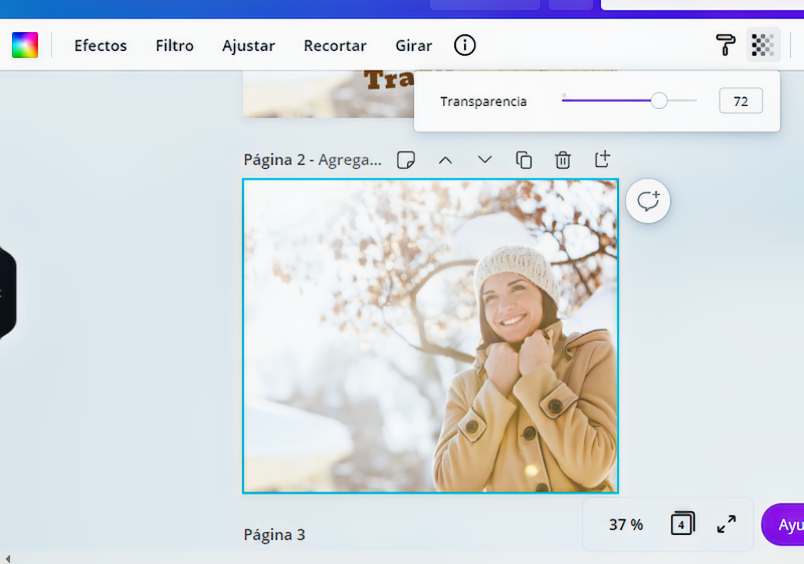Open the image color palette swatch
Viewport: 804px width, 564px height.
25,45
